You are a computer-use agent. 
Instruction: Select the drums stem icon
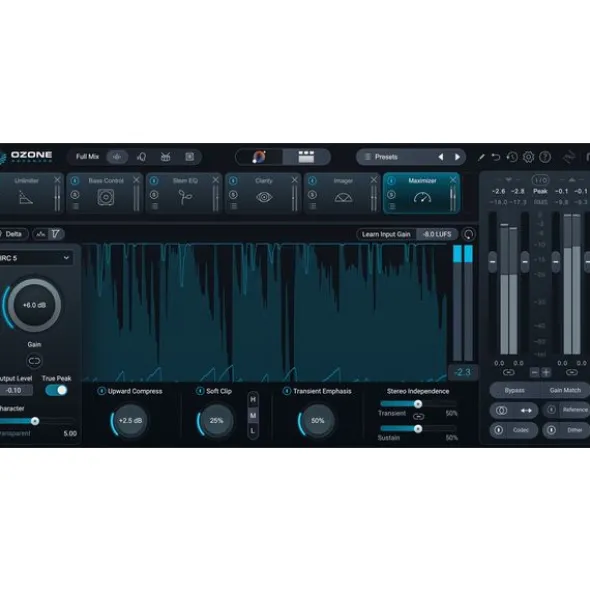coord(166,157)
